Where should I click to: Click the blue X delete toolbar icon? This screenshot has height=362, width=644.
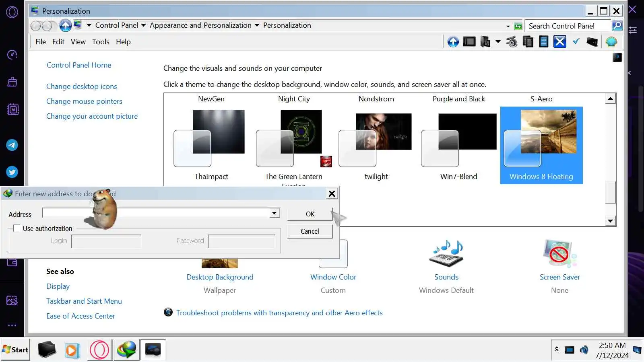560,41
